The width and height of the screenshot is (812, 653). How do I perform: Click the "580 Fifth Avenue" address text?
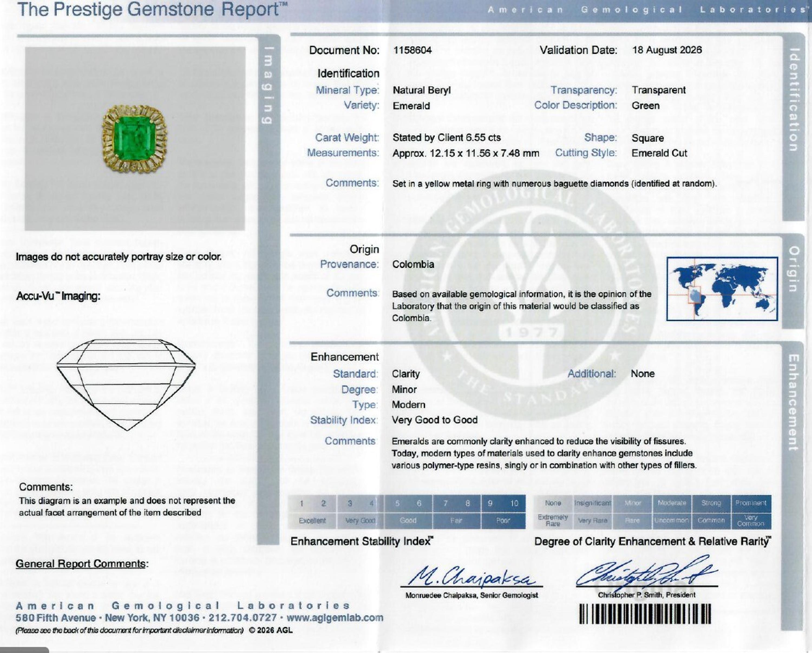coord(55,618)
